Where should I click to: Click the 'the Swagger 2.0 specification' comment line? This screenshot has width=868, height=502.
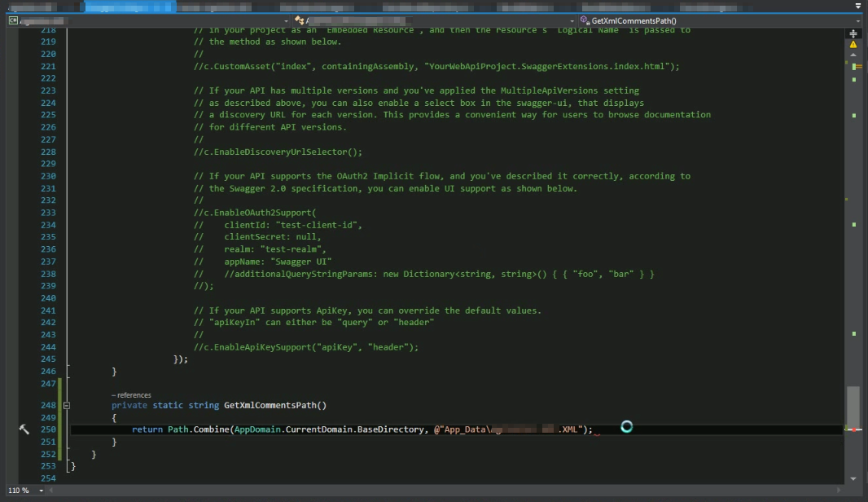385,189
